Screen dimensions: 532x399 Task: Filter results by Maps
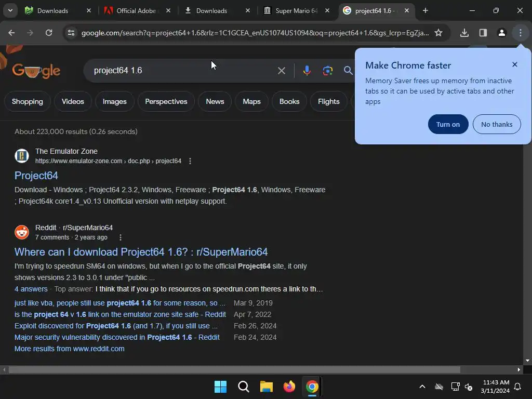251,101
